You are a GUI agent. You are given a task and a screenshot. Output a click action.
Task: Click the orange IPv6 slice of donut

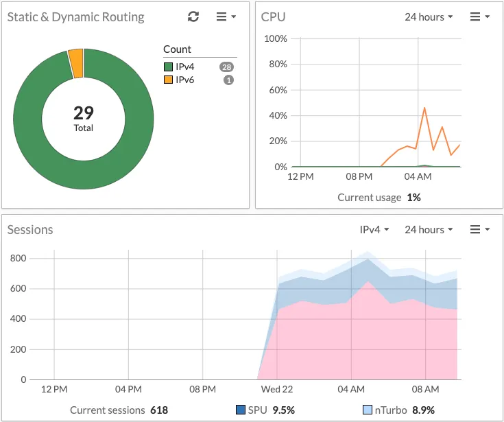point(76,63)
